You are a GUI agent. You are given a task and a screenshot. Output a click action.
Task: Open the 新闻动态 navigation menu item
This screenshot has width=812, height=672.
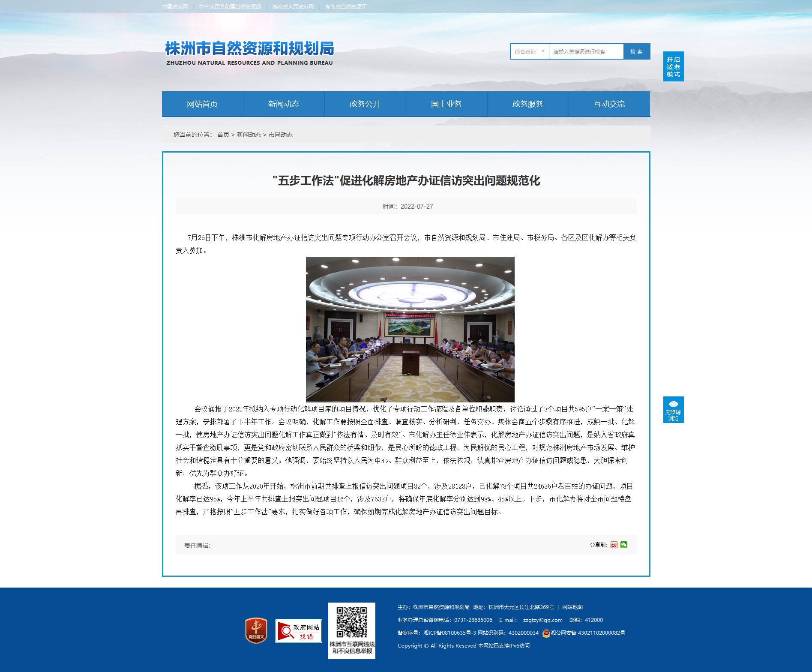click(x=284, y=104)
